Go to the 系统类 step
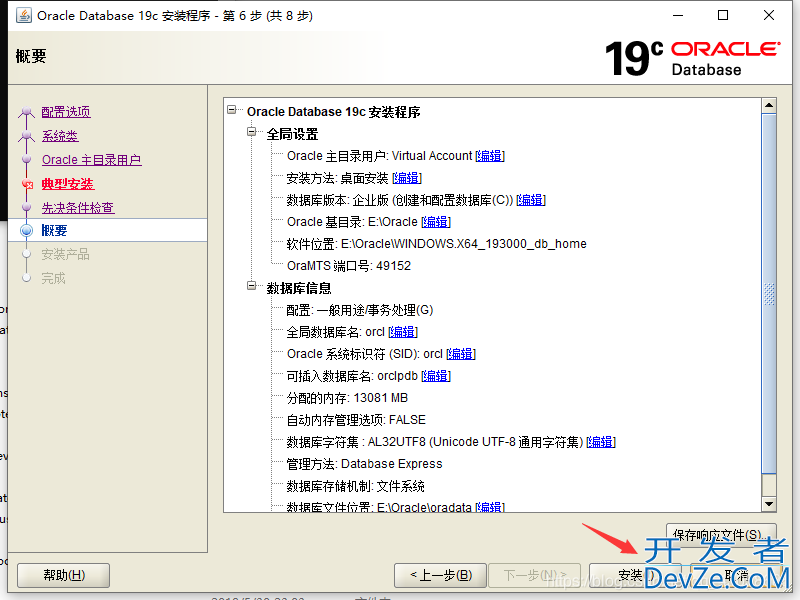Screen dimensions: 800x600 pos(60,136)
